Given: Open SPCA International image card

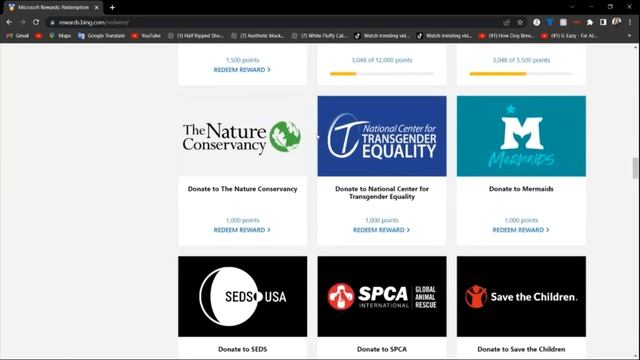Looking at the screenshot, I should [x=382, y=296].
